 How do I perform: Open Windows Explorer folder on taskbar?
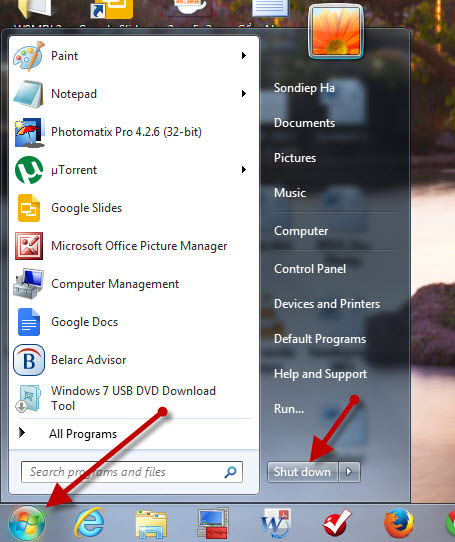pyautogui.click(x=151, y=524)
